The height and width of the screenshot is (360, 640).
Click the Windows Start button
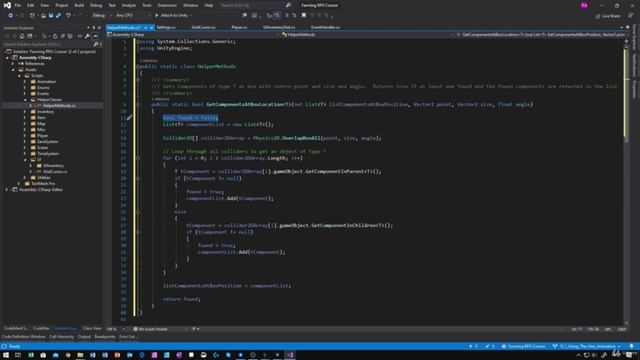6,355
